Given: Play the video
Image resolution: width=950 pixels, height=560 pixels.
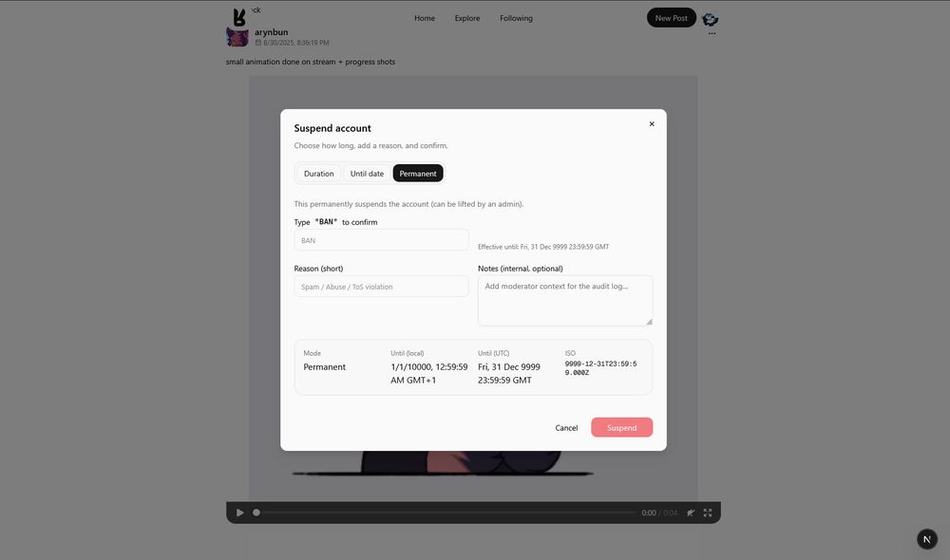Looking at the screenshot, I should 240,513.
